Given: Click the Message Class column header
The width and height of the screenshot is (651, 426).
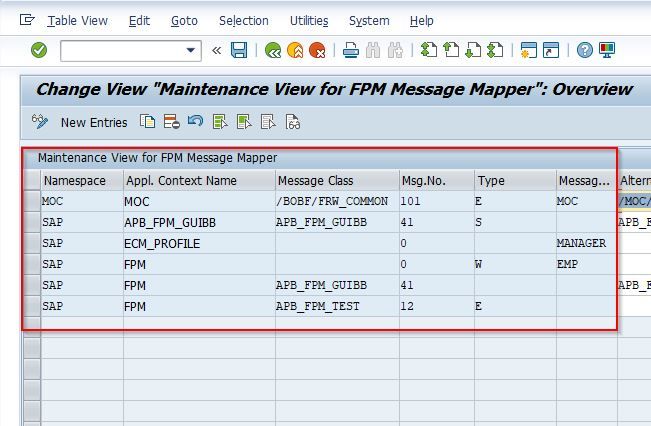Looking at the screenshot, I should point(337,181).
